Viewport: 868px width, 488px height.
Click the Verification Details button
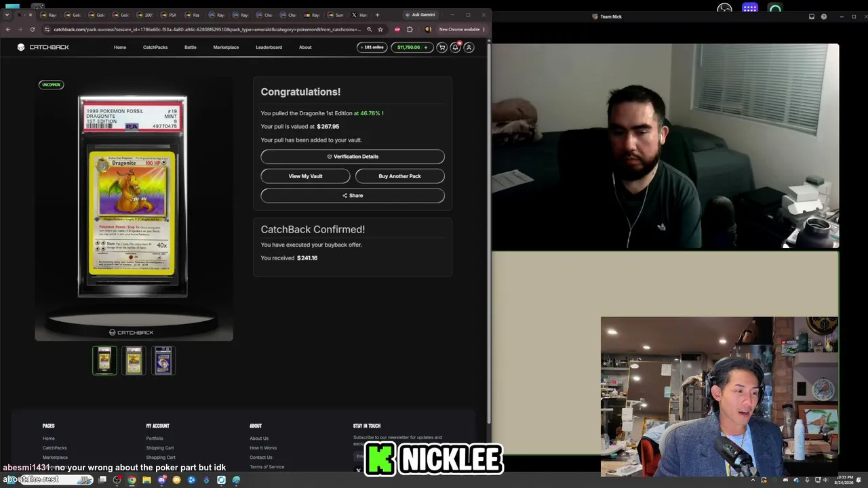353,157
